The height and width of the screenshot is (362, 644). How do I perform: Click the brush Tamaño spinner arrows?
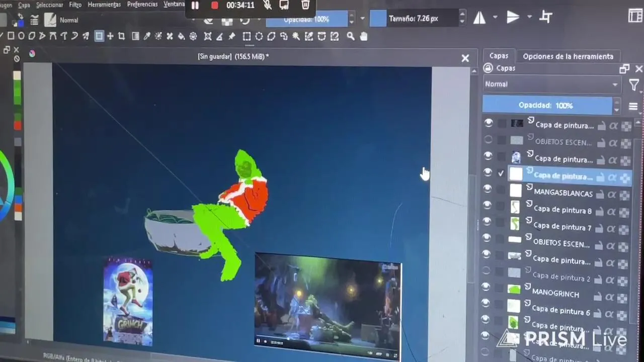pos(462,19)
